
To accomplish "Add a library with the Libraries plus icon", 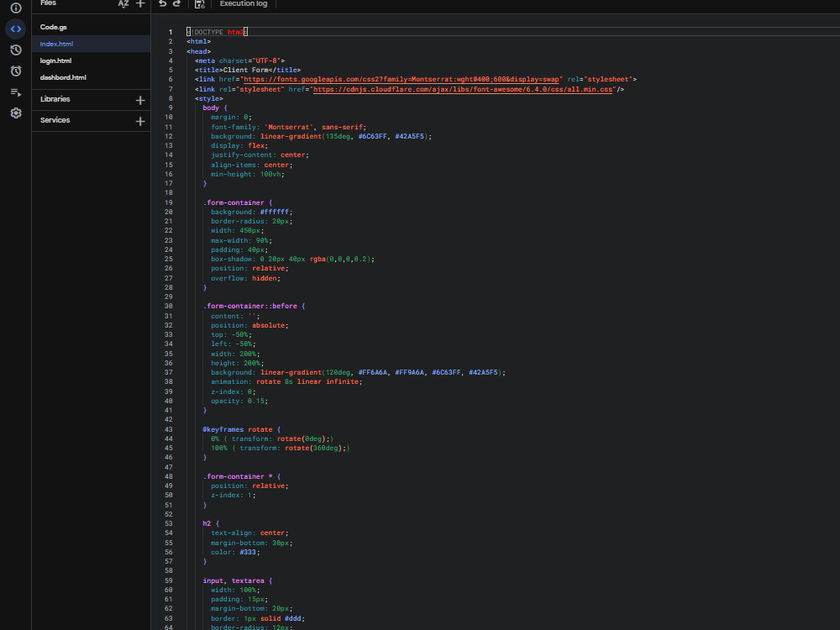I will click(x=140, y=100).
